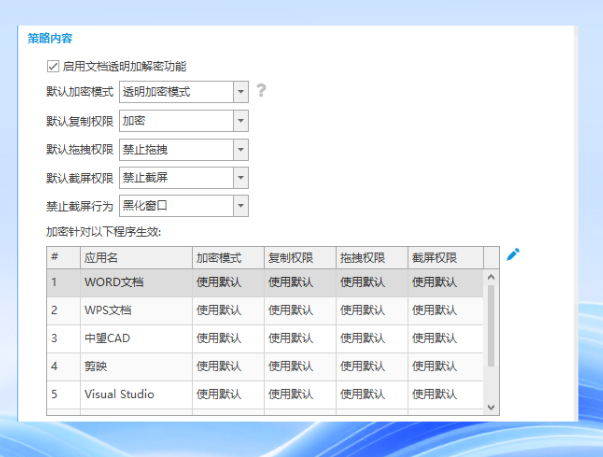The image size is (603, 457).
Task: Click row number 5 cell
Action: click(x=64, y=394)
